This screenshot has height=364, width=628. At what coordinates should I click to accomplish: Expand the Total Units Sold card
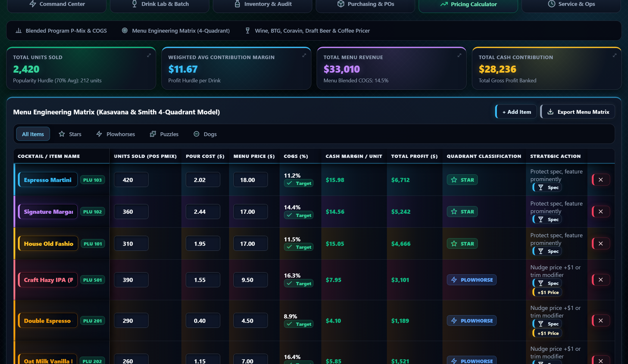pyautogui.click(x=149, y=55)
